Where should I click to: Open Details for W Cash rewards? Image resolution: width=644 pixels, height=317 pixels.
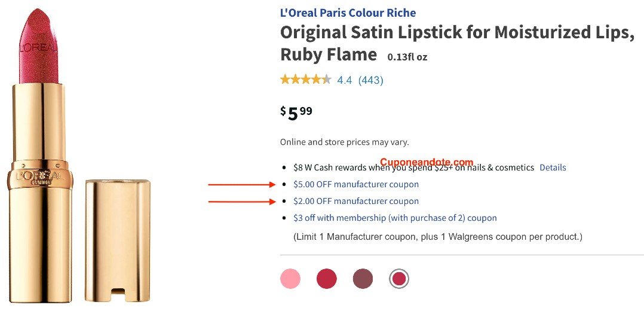[x=553, y=168]
